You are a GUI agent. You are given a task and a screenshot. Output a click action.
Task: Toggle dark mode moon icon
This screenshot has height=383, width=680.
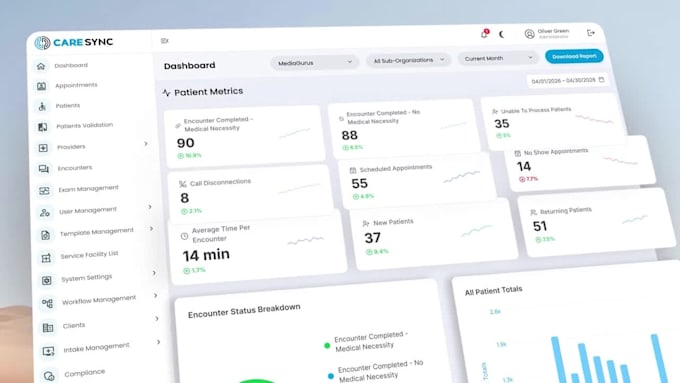(x=501, y=34)
